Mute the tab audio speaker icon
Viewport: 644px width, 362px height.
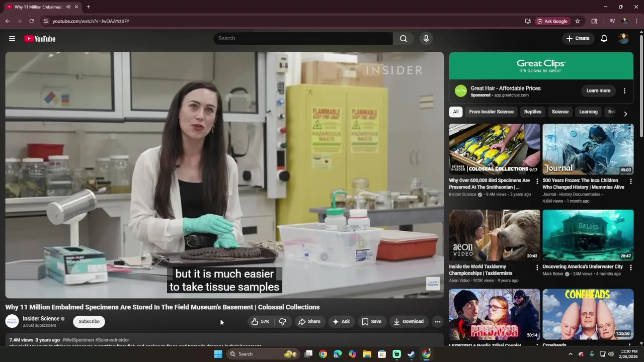point(68,7)
